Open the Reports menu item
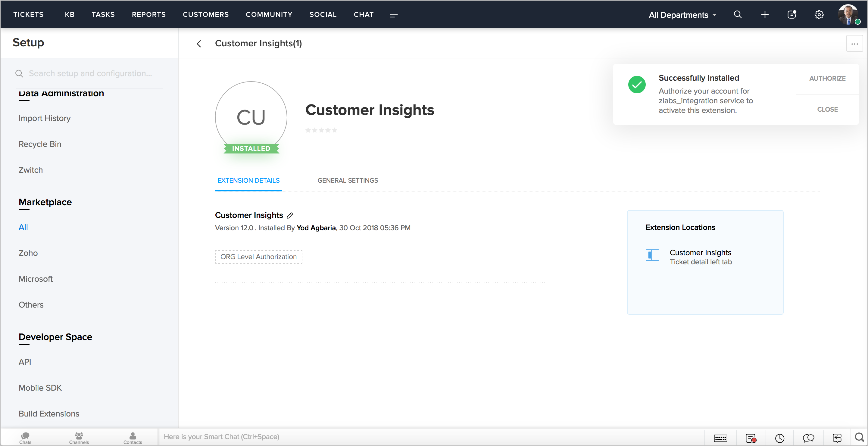The height and width of the screenshot is (446, 868). 148,14
